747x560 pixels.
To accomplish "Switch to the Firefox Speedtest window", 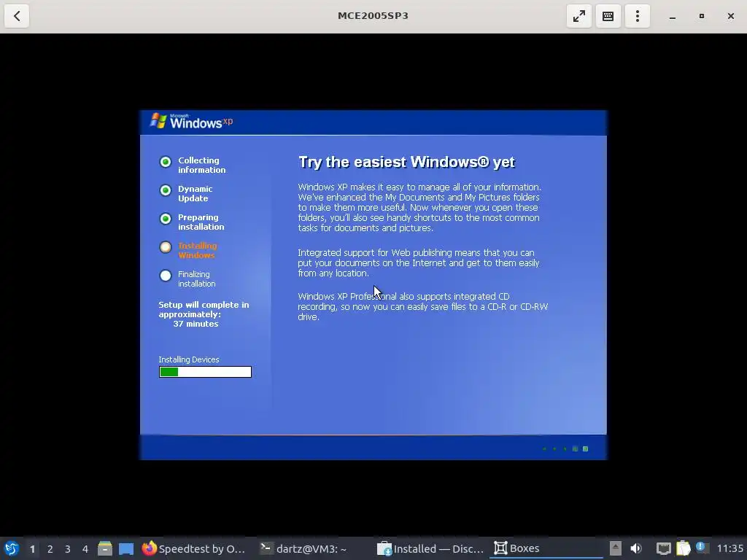I will (194, 548).
